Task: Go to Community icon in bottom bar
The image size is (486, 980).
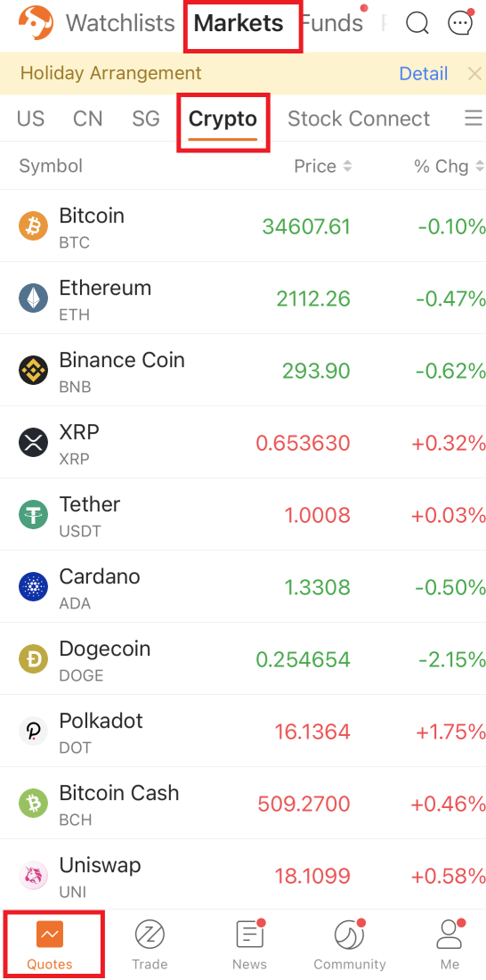Action: [x=349, y=935]
